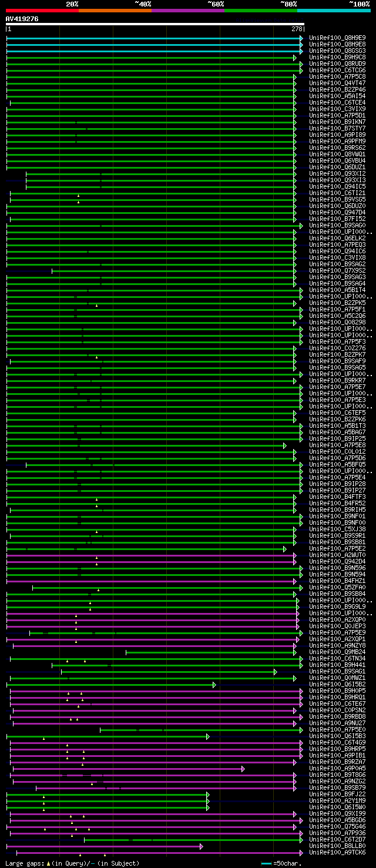
Task: Select hit label UniRef100_Q94IC5
Action: coord(337,186)
